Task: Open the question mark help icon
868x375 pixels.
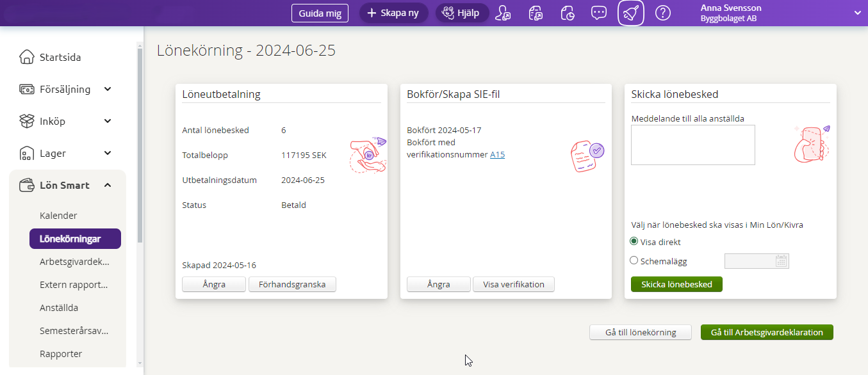Action: click(x=663, y=13)
